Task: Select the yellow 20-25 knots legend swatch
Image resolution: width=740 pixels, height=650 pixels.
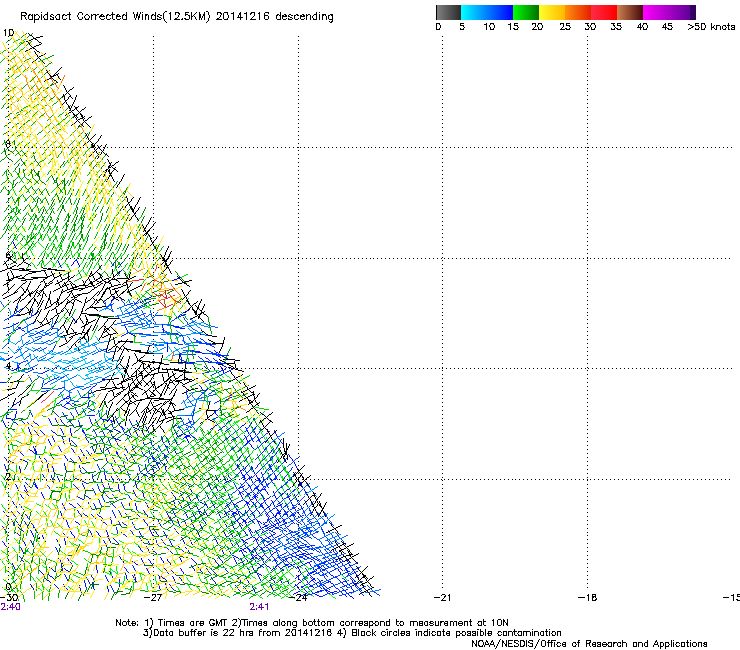Action: [x=552, y=12]
